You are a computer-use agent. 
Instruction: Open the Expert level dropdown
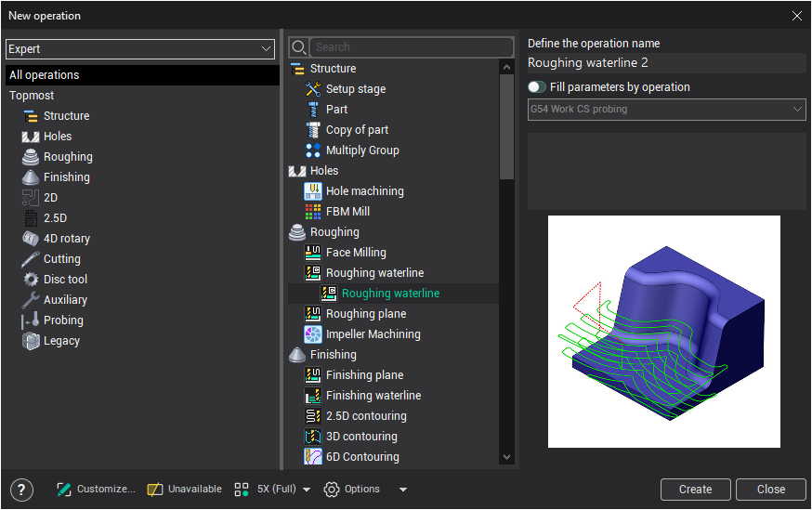click(139, 49)
